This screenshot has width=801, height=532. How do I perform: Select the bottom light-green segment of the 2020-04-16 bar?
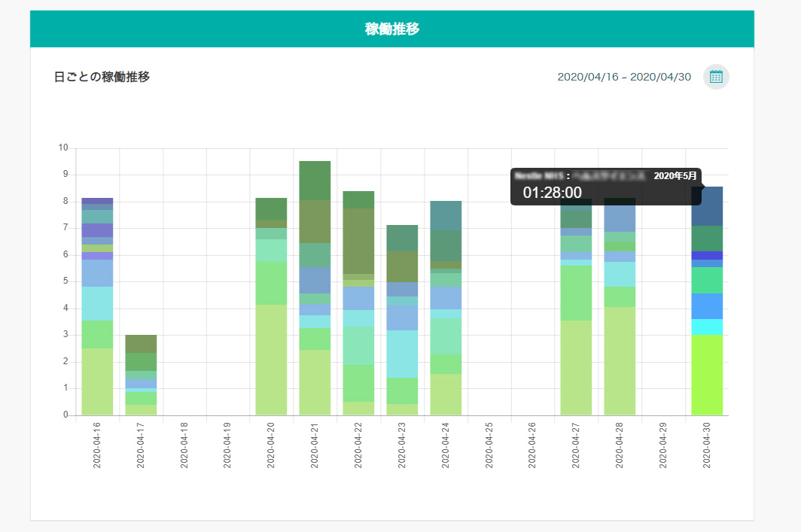(97, 382)
